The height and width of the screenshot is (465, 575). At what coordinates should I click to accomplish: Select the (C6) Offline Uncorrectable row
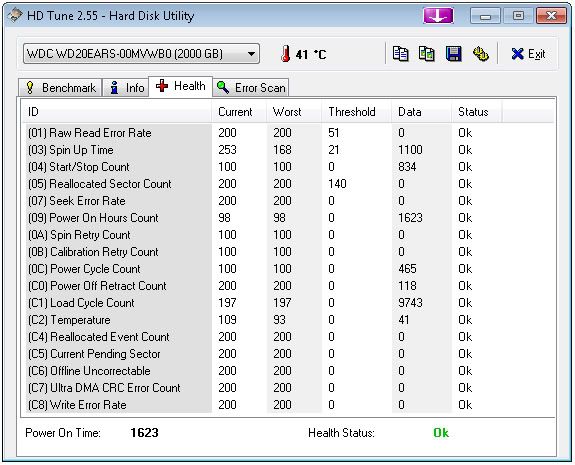click(x=264, y=371)
